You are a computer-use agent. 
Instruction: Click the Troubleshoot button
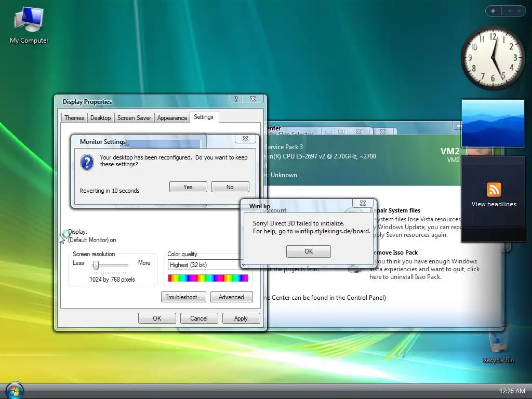coord(183,297)
